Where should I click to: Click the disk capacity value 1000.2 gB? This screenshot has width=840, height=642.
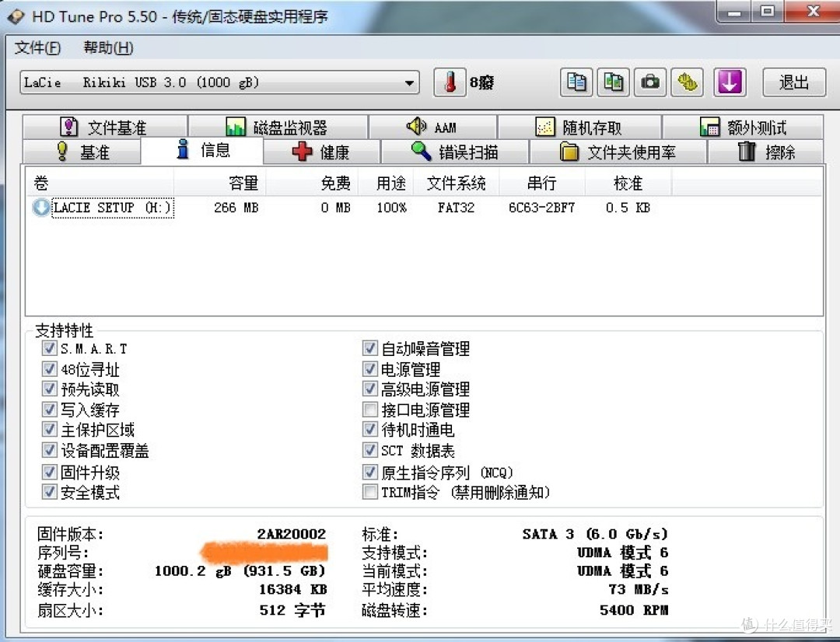(x=240, y=570)
